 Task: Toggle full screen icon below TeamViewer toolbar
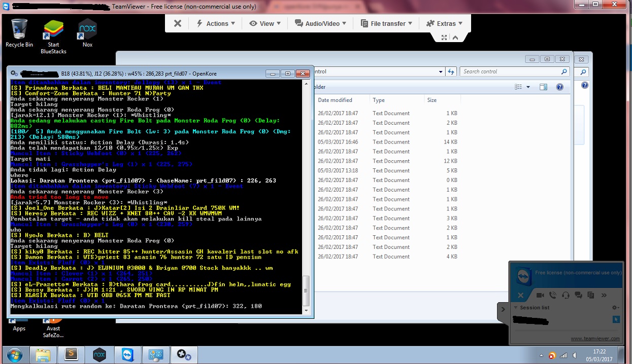tap(444, 38)
